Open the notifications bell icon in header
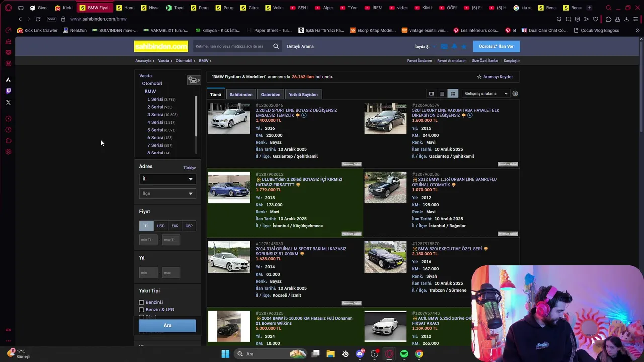Viewport: 644px width, 362px height. pos(454,46)
